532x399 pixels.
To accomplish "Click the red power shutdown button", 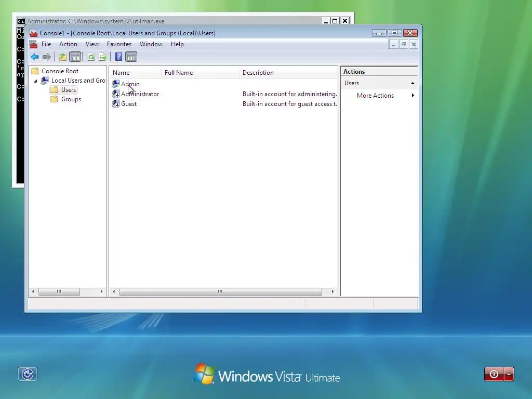I will [x=494, y=374].
